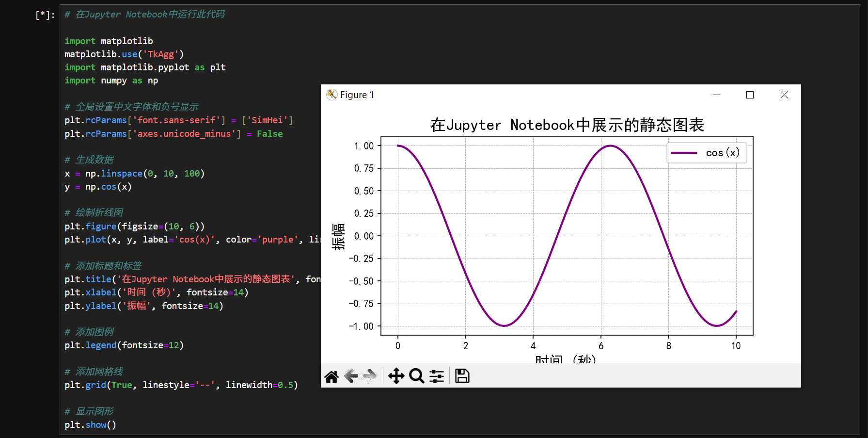Click the y-axis label 振幅
This screenshot has height=438, width=868.
[338, 236]
